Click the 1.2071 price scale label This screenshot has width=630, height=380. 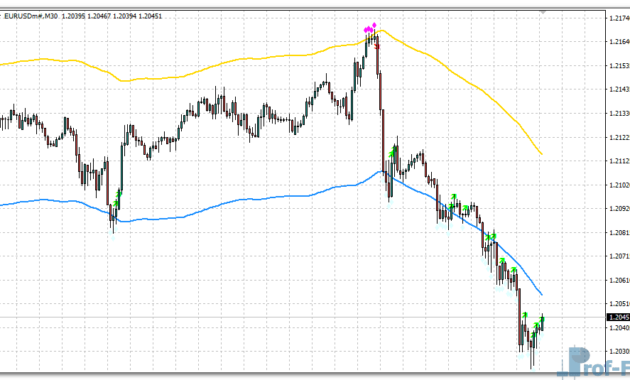click(619, 256)
